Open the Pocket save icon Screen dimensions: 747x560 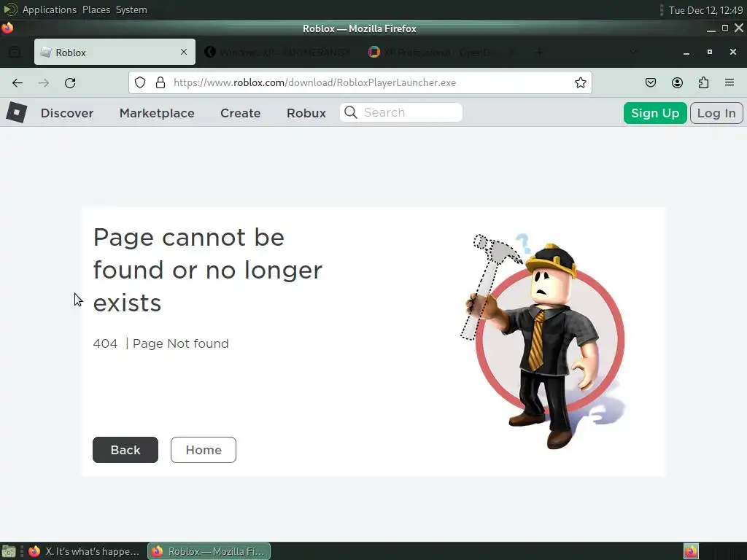coord(650,82)
